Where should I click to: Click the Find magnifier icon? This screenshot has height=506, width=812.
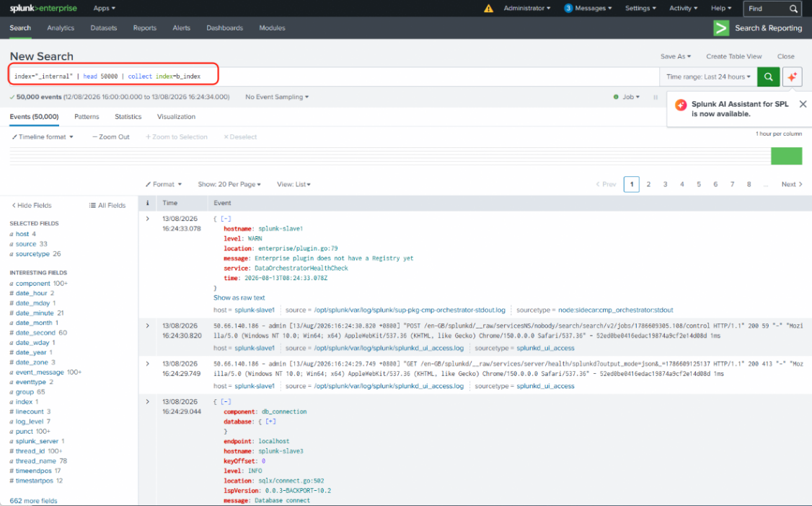tap(793, 9)
